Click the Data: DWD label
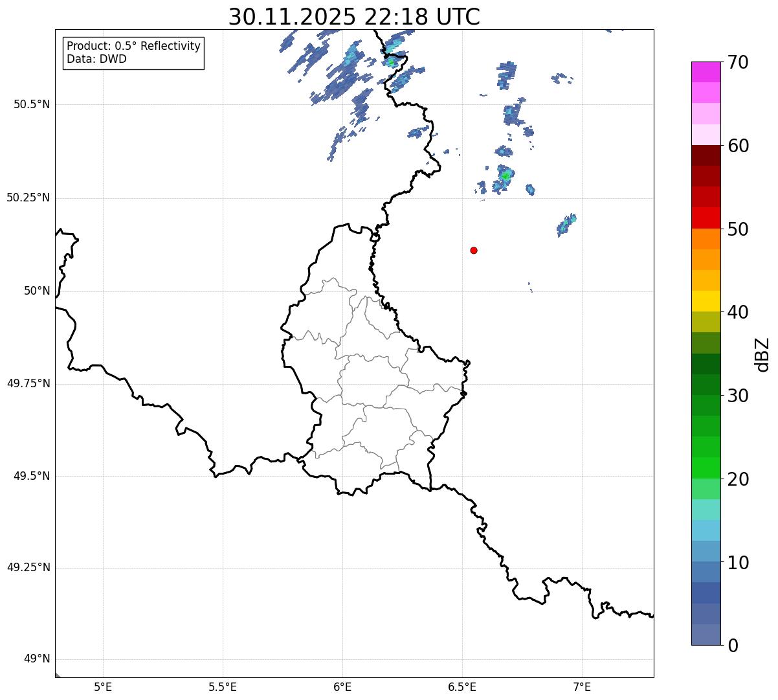The width and height of the screenshot is (778, 700). [x=96, y=59]
